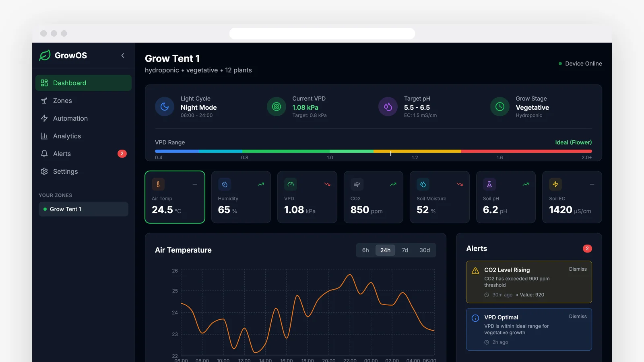This screenshot has height=362, width=644.
Task: Select the Air Temp metric card
Action: (x=175, y=197)
